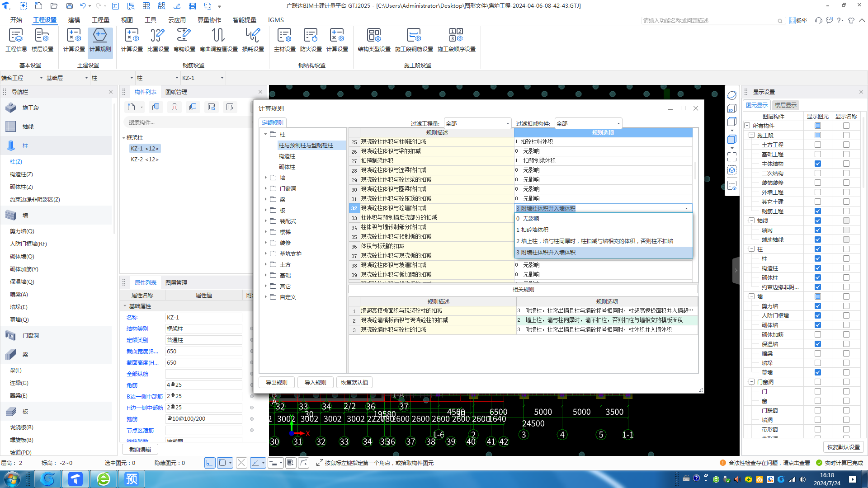
Task: Expand the 基础 folder in rule tree
Action: click(x=266, y=275)
